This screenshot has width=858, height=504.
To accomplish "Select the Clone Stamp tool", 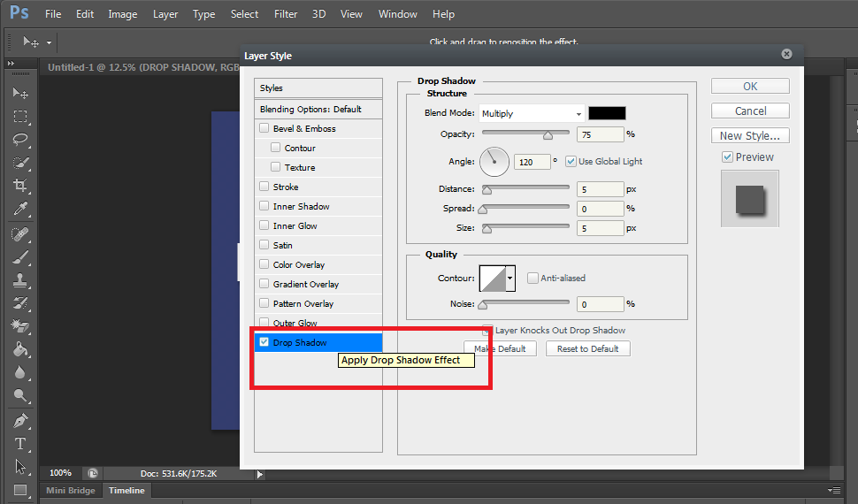I will [x=20, y=280].
